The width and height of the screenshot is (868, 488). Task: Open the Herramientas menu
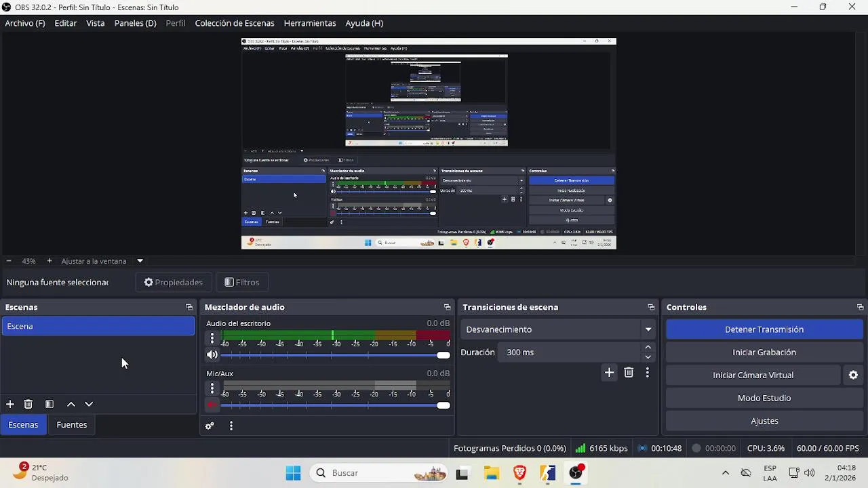click(310, 23)
